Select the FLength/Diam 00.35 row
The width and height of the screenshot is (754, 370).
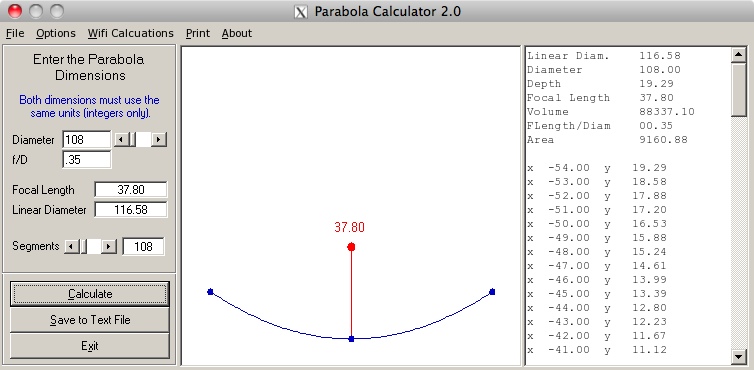(x=601, y=126)
